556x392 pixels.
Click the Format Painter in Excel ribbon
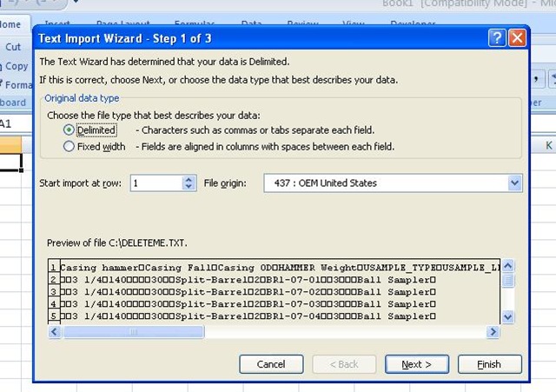tap(16, 85)
